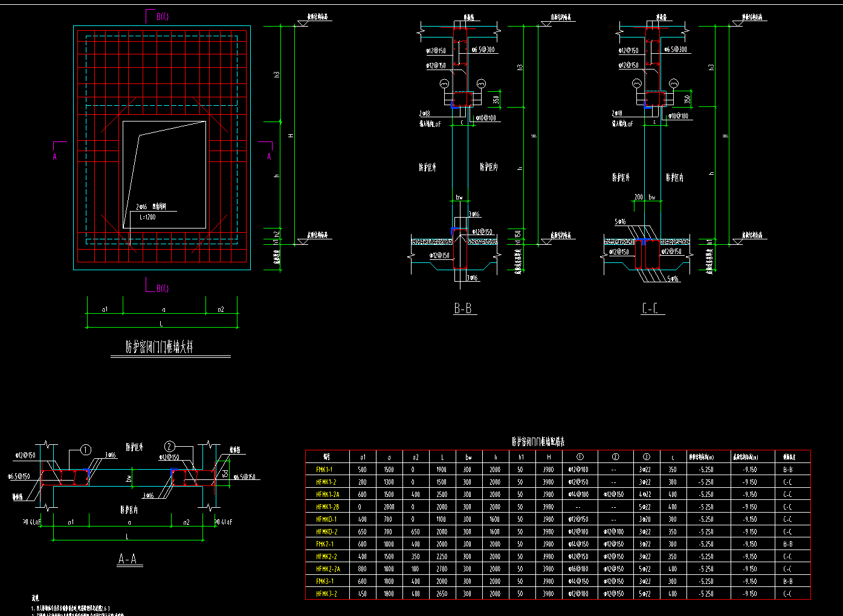Click the 1100 value in the HFMKD-1 row
This screenshot has height=616, width=843.
[x=442, y=519]
